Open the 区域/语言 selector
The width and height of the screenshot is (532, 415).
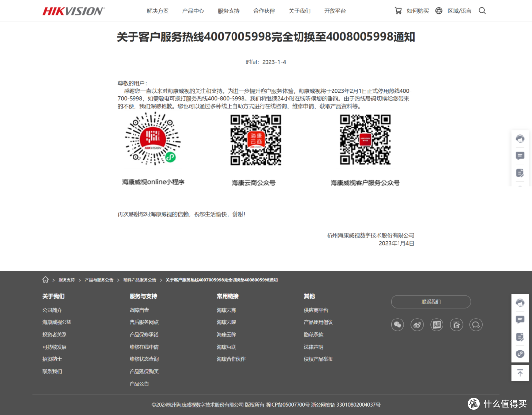tap(460, 11)
